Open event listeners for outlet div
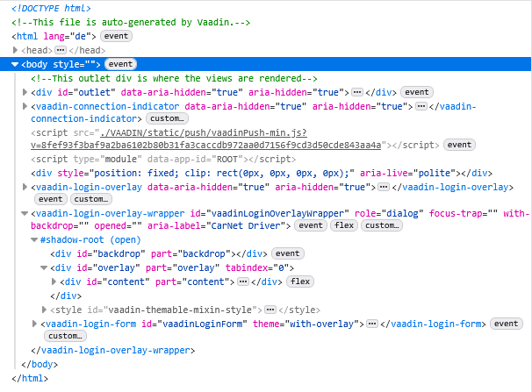The width and height of the screenshot is (532, 392). pyautogui.click(x=417, y=92)
